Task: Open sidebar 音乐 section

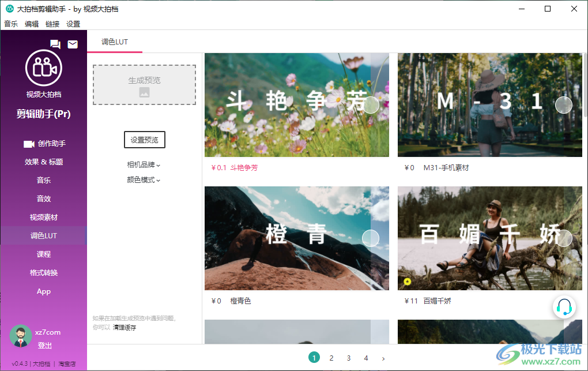Action: (44, 180)
